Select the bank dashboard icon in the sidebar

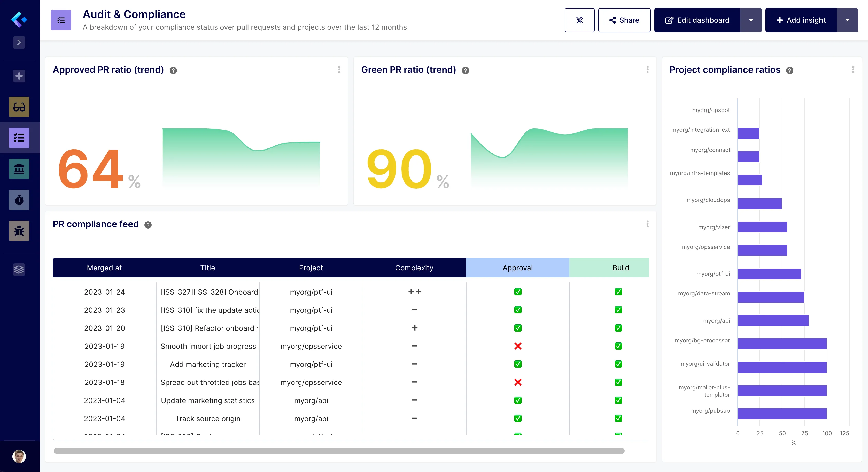19,169
